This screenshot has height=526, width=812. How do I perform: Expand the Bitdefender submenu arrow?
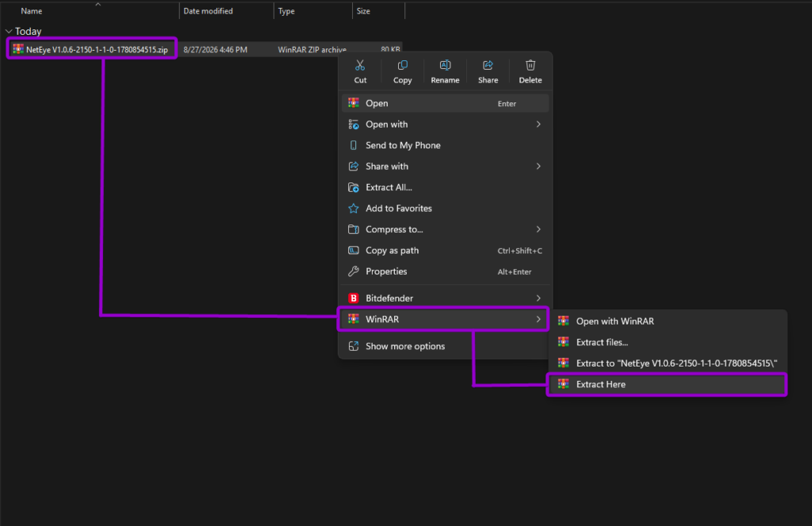[538, 298]
